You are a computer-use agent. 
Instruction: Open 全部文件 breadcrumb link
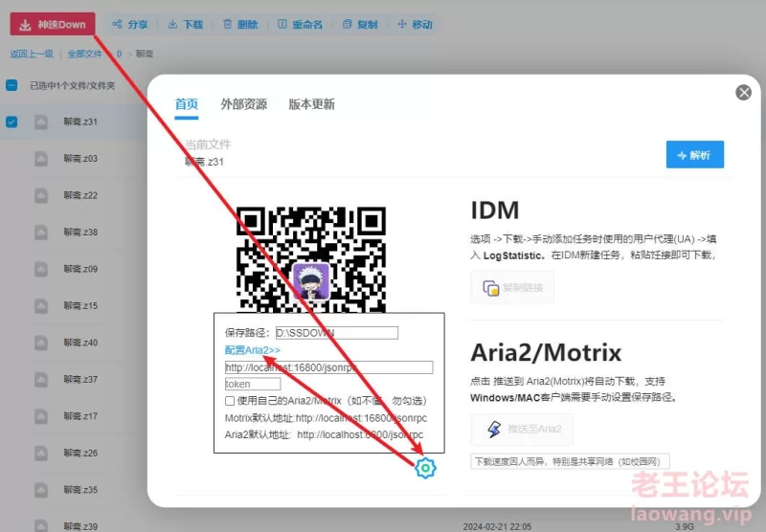(x=85, y=54)
